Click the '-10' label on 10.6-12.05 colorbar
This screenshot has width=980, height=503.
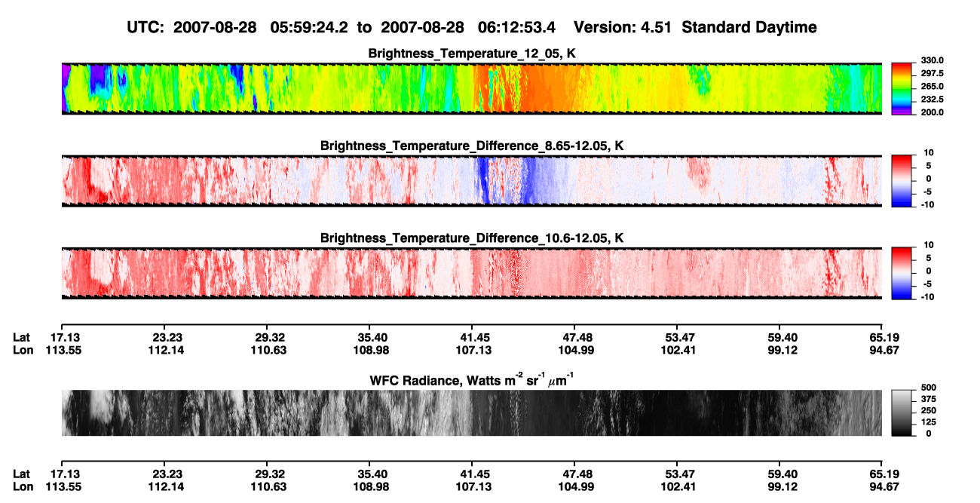[x=926, y=296]
